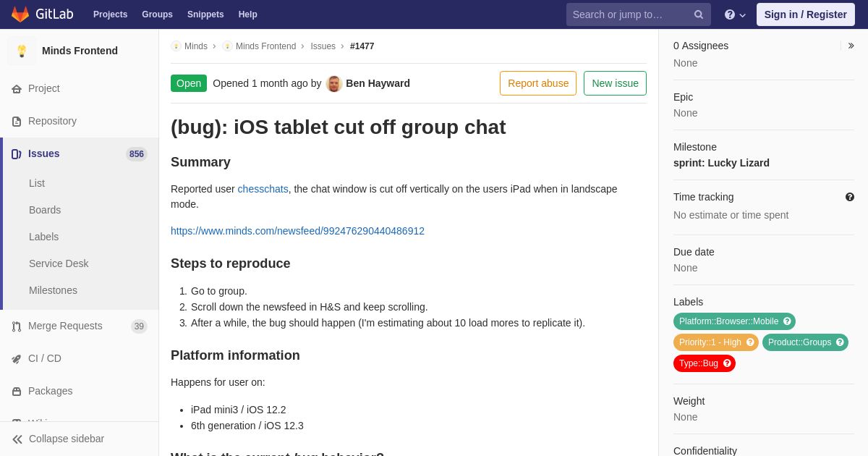Click help icon on Product::Groups label
Screen dimensions: 868x456
[840, 342]
